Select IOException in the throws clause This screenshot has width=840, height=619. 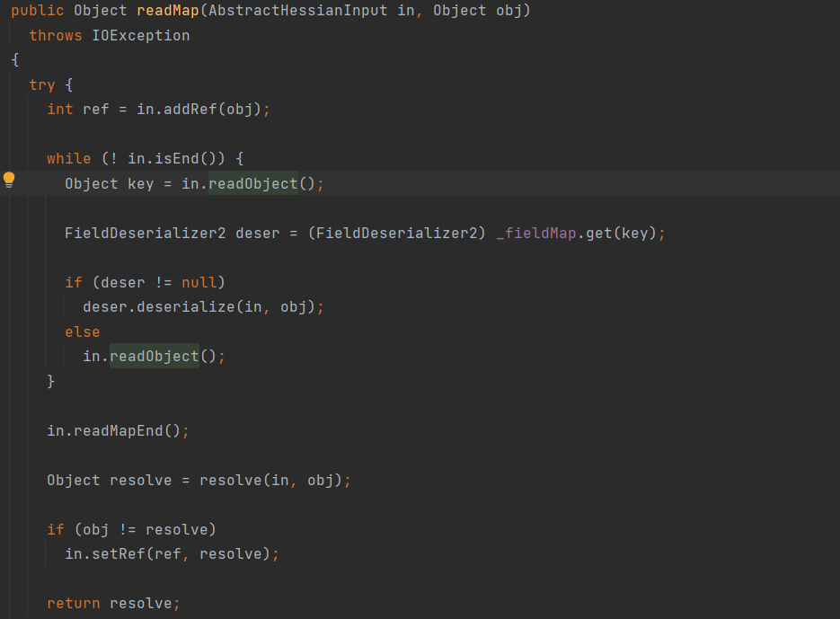coord(141,36)
